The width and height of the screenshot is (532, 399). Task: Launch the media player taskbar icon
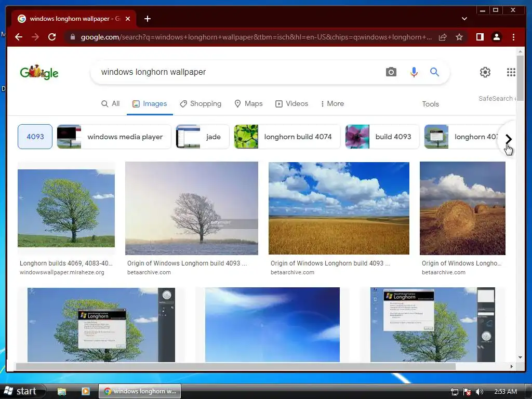pyautogui.click(x=86, y=391)
